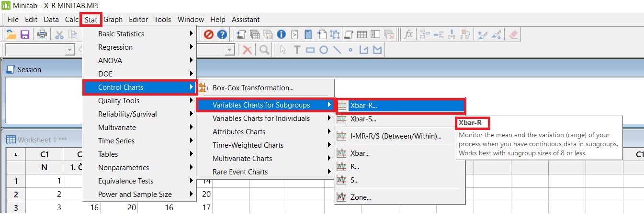The image size is (644, 216).
Task: Click the fx Assign Formula icon
Action: (408, 34)
